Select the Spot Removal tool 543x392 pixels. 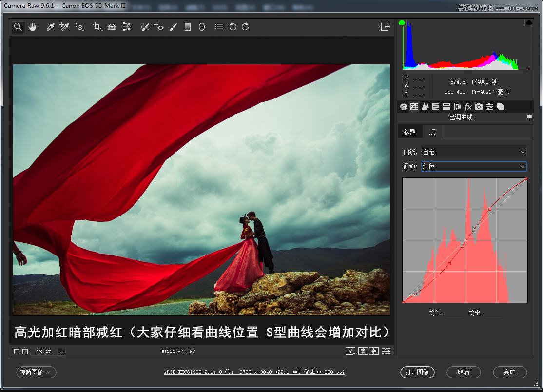pyautogui.click(x=145, y=27)
